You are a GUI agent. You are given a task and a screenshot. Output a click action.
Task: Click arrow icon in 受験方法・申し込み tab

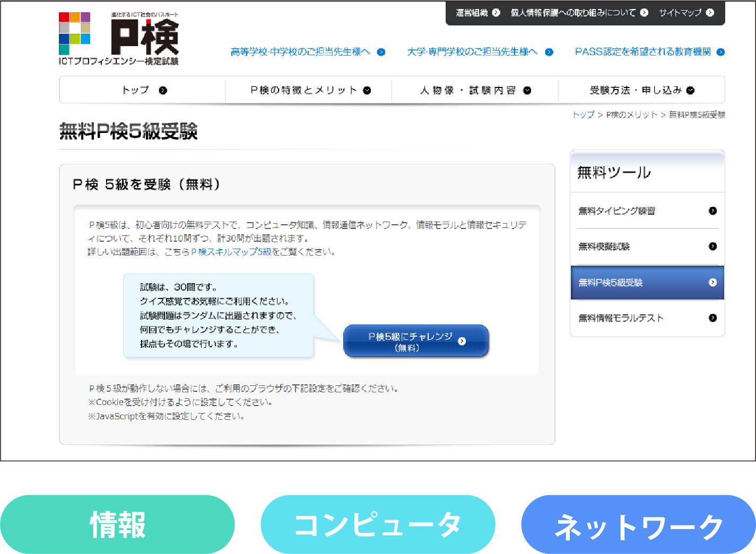coord(690,91)
